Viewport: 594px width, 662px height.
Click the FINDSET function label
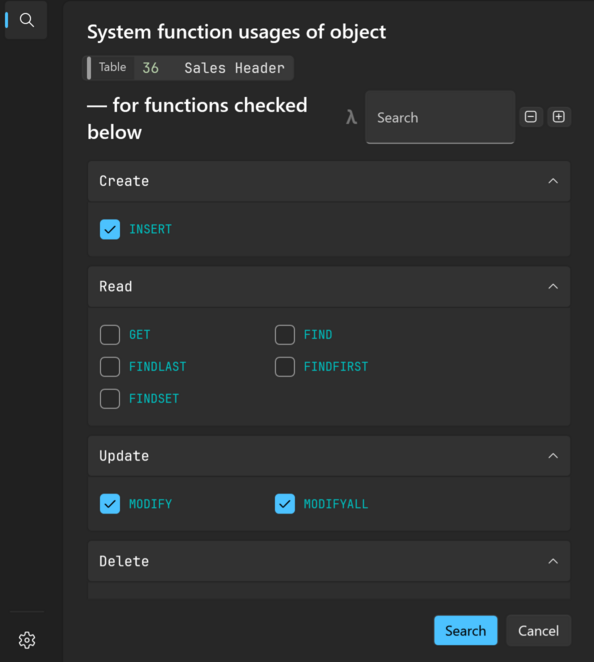click(154, 399)
